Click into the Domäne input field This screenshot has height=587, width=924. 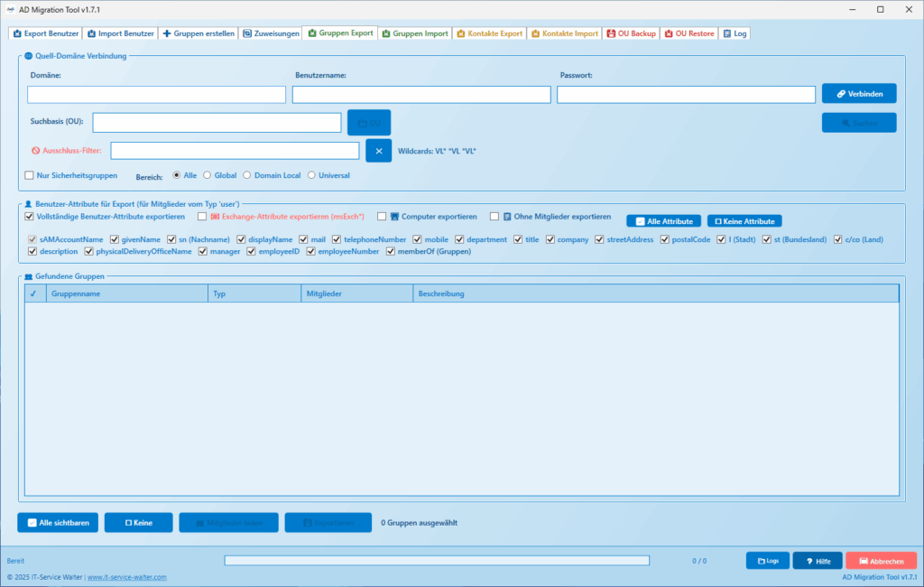click(156, 95)
